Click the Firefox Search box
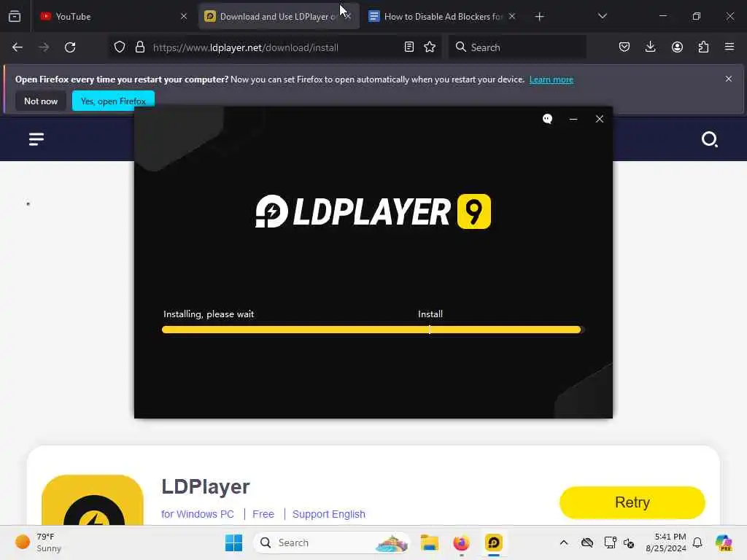The height and width of the screenshot is (560, 747). [517, 47]
